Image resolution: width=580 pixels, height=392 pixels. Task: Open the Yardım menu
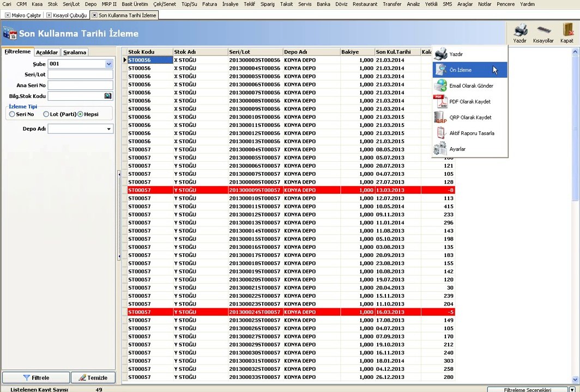pos(527,4)
